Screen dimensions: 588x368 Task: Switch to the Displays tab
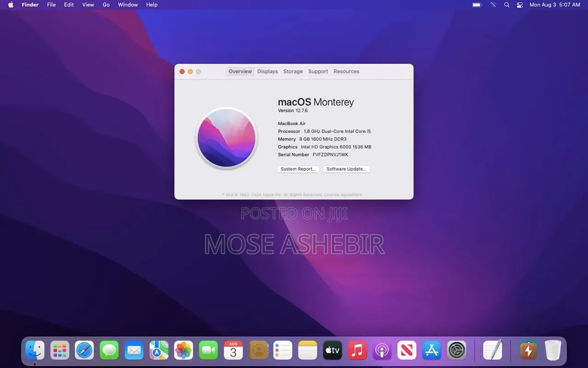click(x=267, y=71)
